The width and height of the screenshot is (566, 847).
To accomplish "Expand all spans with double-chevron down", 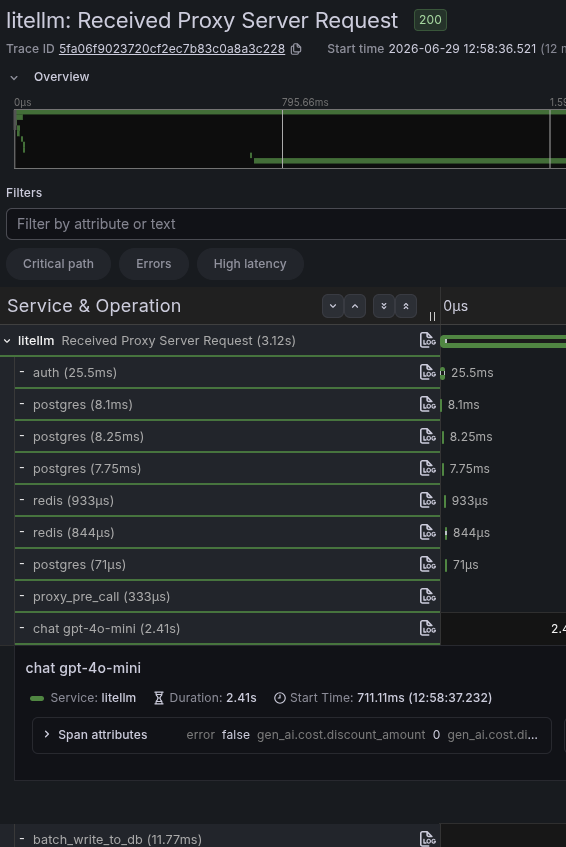I will point(384,306).
